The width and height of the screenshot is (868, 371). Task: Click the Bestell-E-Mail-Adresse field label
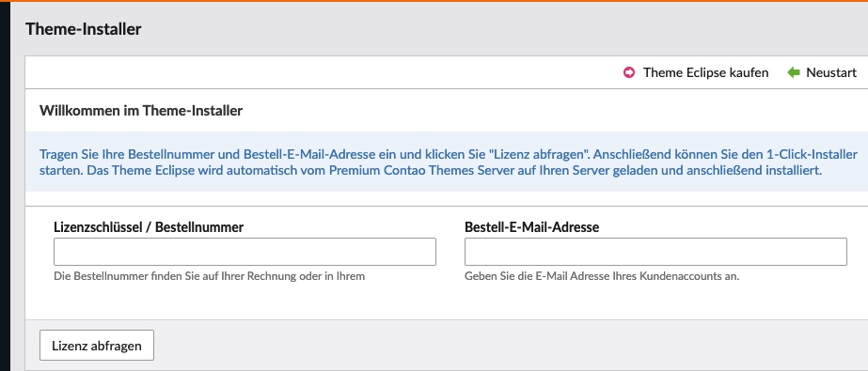click(531, 226)
